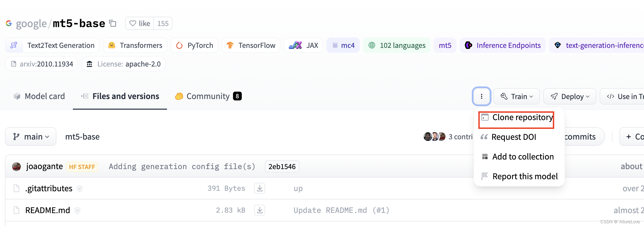Toggle the 102 languages tag filter

397,45
